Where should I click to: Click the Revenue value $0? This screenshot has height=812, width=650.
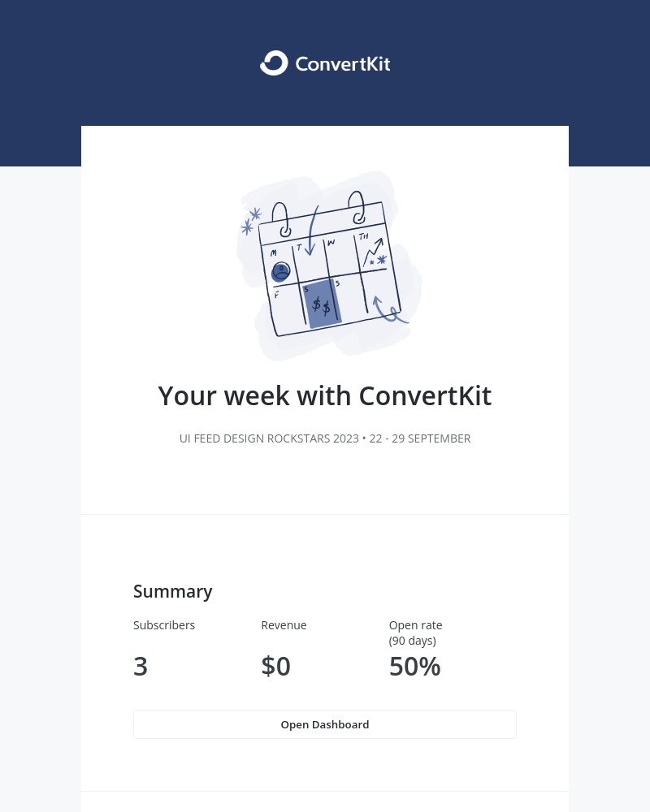pos(275,665)
